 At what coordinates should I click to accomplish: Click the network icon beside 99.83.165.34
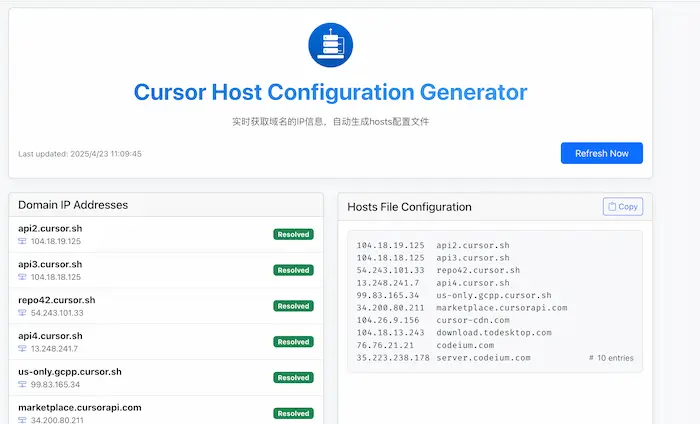23,384
